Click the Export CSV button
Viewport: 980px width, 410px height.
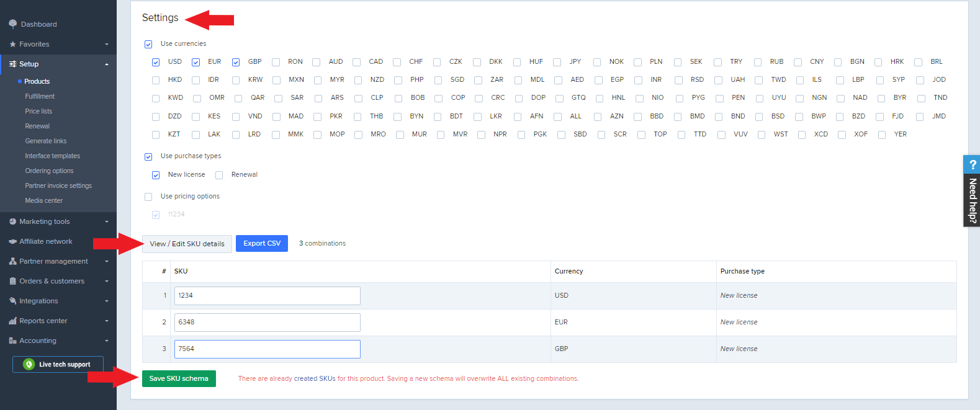262,243
